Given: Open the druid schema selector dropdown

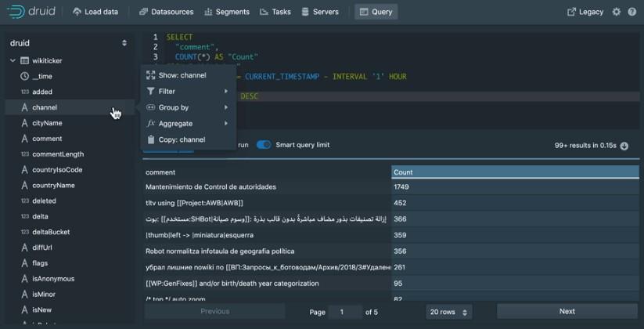Looking at the screenshot, I should 69,43.
